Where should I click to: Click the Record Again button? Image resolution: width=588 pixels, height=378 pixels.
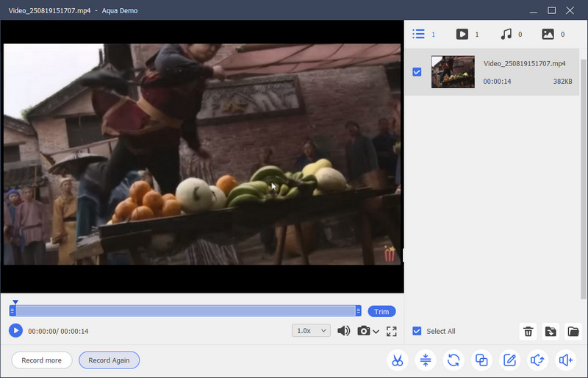(x=109, y=360)
